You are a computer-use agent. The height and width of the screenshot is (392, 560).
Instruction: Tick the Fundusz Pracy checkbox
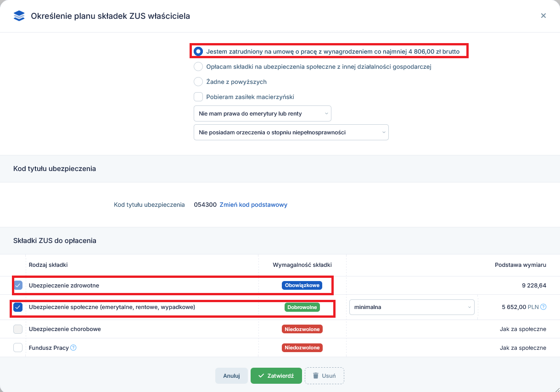click(18, 348)
